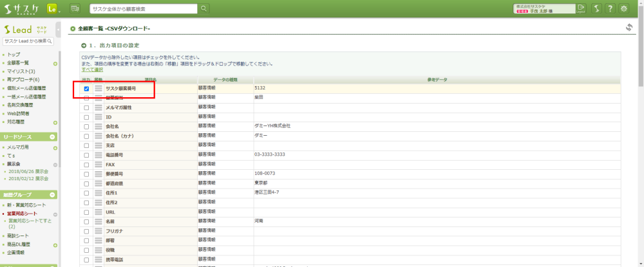Click the Saske S icon beside help

[596, 8]
